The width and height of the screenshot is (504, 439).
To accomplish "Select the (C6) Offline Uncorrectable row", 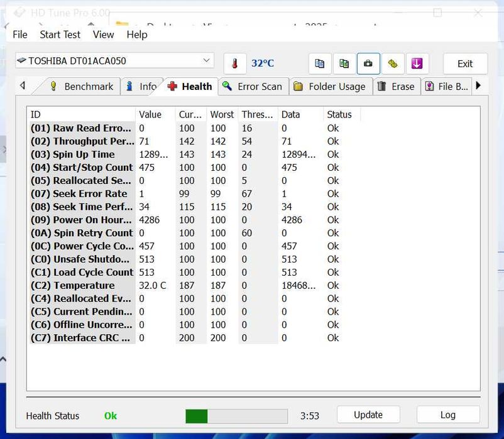I will point(195,325).
